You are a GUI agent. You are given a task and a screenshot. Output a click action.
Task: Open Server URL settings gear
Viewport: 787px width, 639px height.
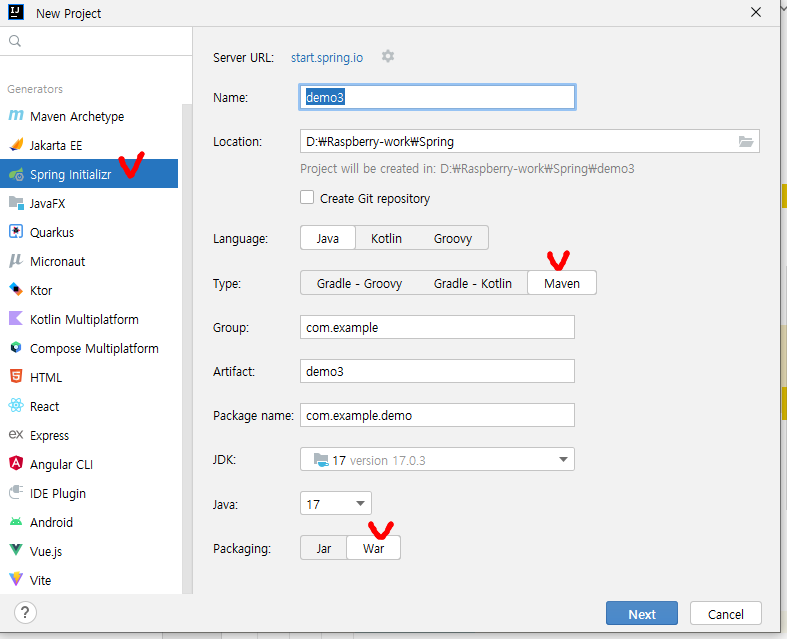pos(387,56)
